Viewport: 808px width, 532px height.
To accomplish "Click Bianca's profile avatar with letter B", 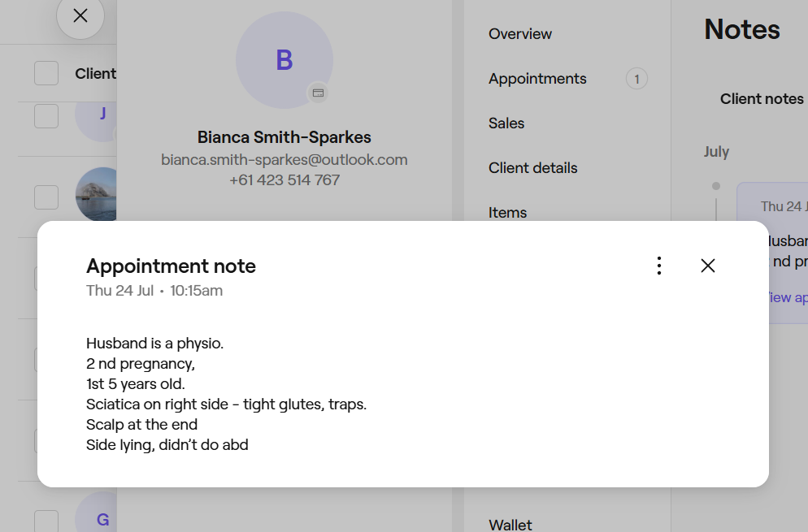I will (284, 60).
